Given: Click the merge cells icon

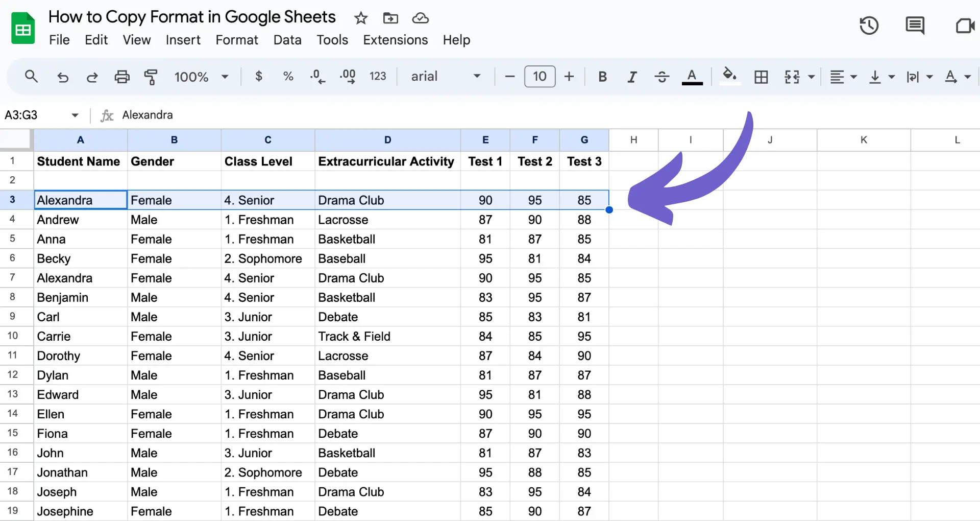Looking at the screenshot, I should 792,77.
